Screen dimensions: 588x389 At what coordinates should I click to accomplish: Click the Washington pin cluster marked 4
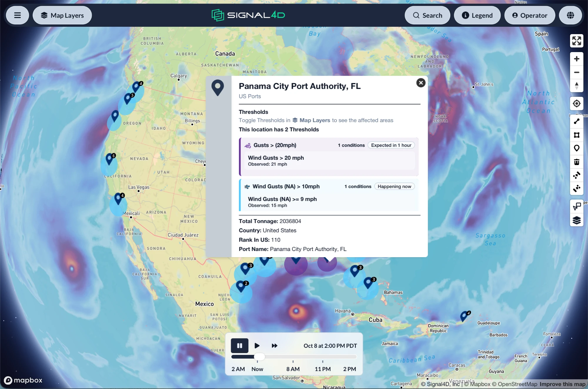(136, 87)
